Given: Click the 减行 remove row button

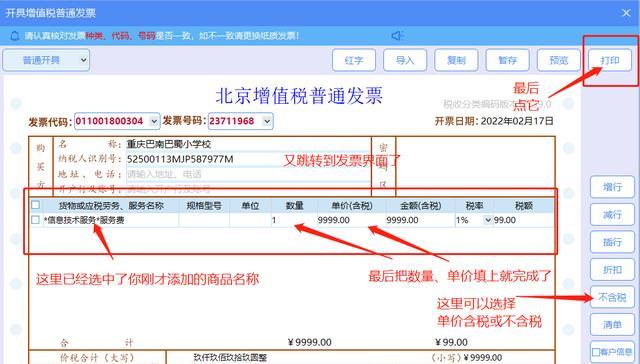Looking at the screenshot, I should (612, 215).
